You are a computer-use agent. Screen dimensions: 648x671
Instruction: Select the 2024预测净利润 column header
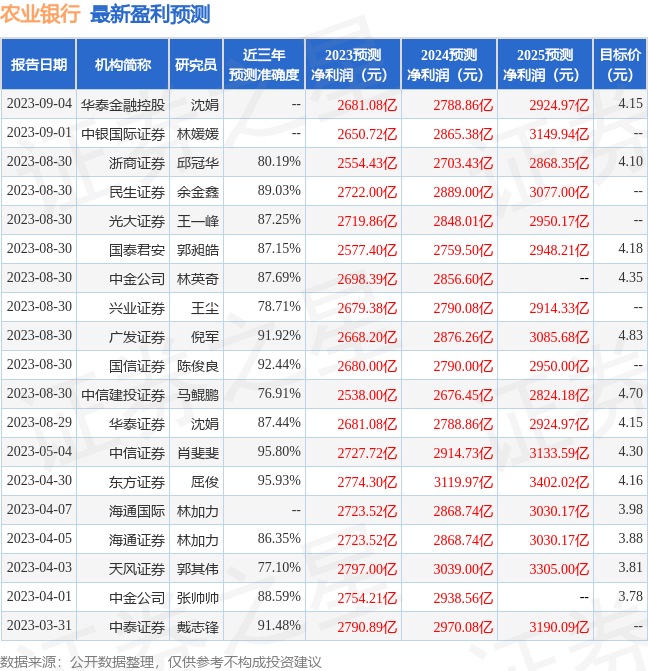449,65
